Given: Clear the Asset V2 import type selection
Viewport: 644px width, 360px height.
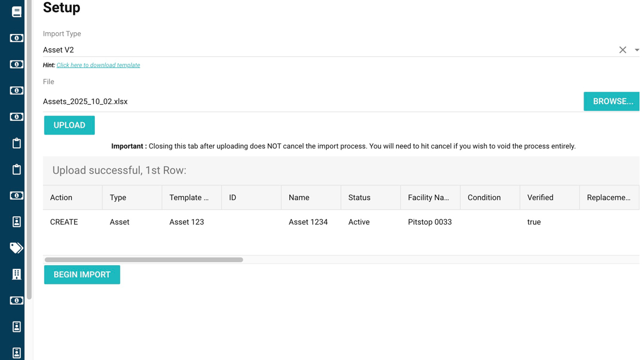Looking at the screenshot, I should click(622, 50).
